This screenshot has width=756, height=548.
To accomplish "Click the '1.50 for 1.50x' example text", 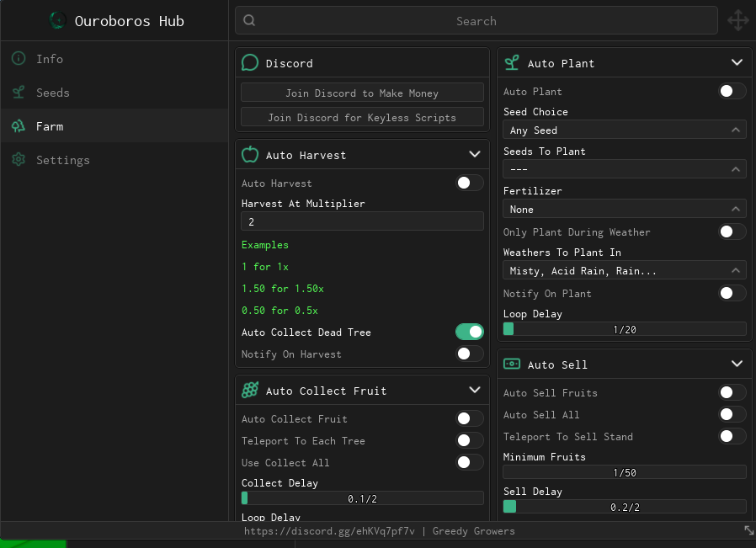I will coord(283,288).
